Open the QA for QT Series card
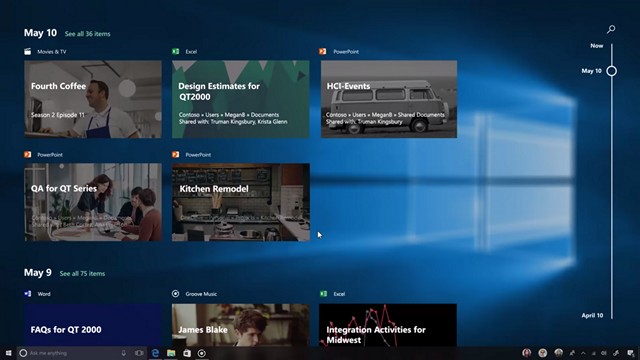Screen dimensions: 640x360 pyautogui.click(x=93, y=202)
